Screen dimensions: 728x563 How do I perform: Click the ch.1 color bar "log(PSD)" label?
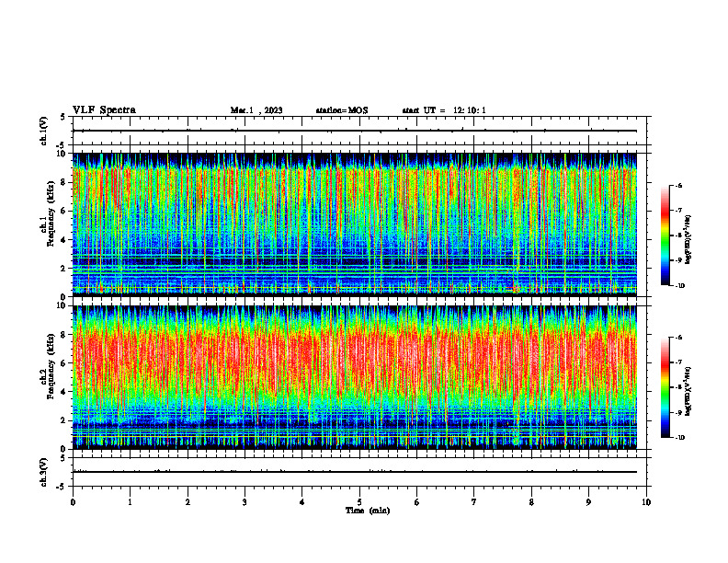tap(688, 240)
